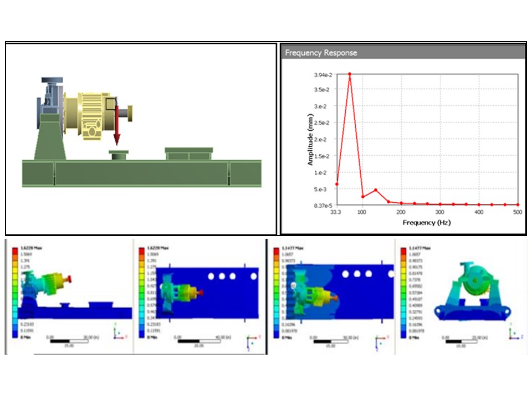Click the small flange stub on the base frame
This screenshot has width=532, height=399.
coord(118,155)
